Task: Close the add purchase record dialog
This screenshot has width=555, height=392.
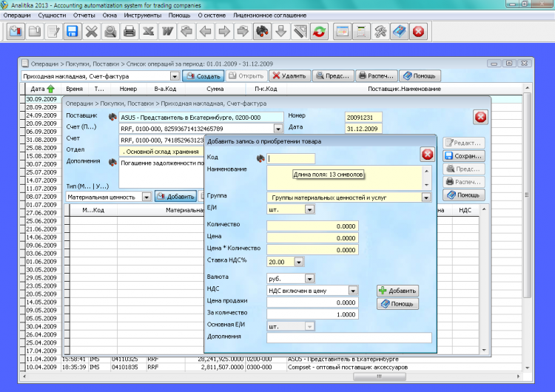Action: (x=428, y=155)
